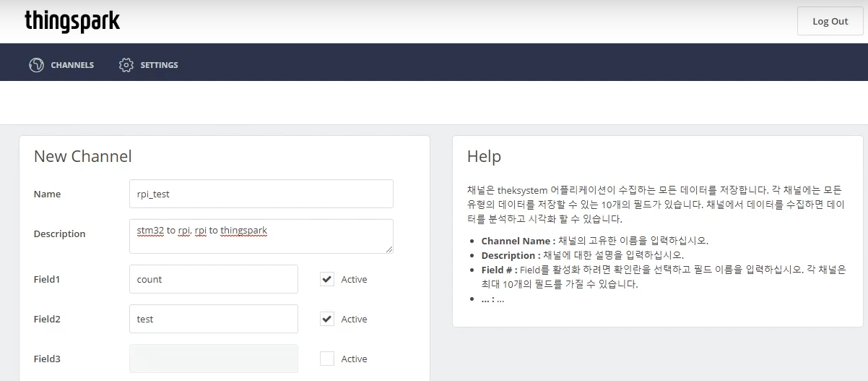Click the Help heading
The width and height of the screenshot is (868, 381).
484,156
